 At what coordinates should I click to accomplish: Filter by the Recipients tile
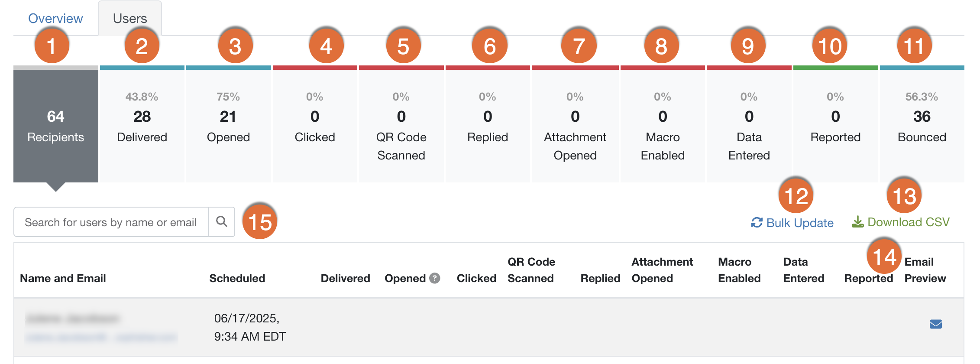(x=56, y=126)
